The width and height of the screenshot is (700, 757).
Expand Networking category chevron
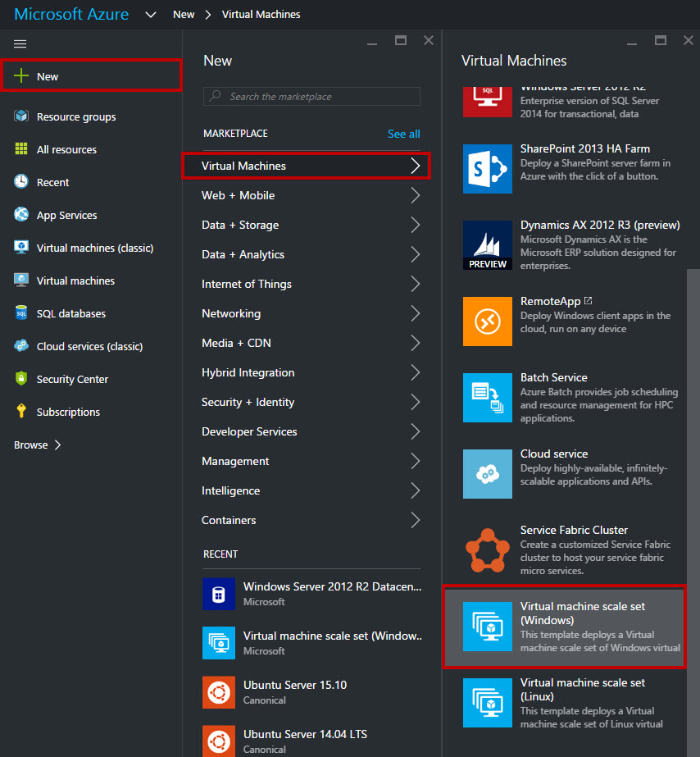pyautogui.click(x=416, y=313)
